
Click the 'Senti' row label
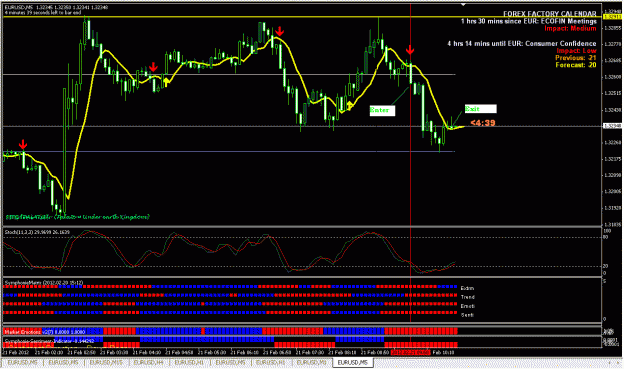(467, 315)
